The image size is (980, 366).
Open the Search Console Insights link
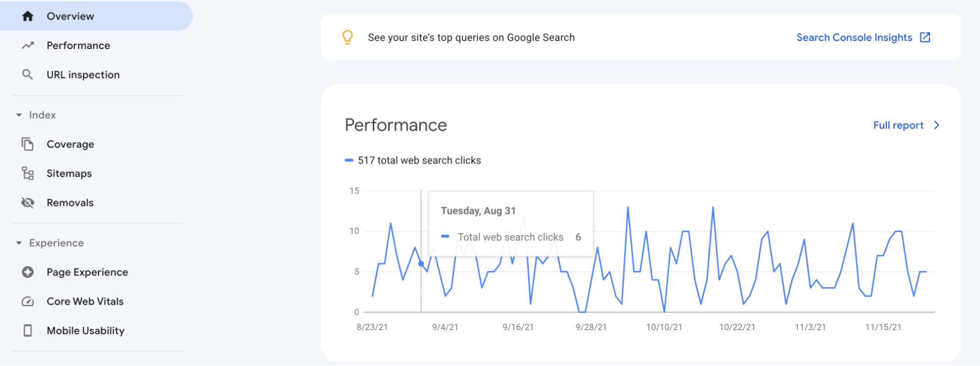[854, 38]
